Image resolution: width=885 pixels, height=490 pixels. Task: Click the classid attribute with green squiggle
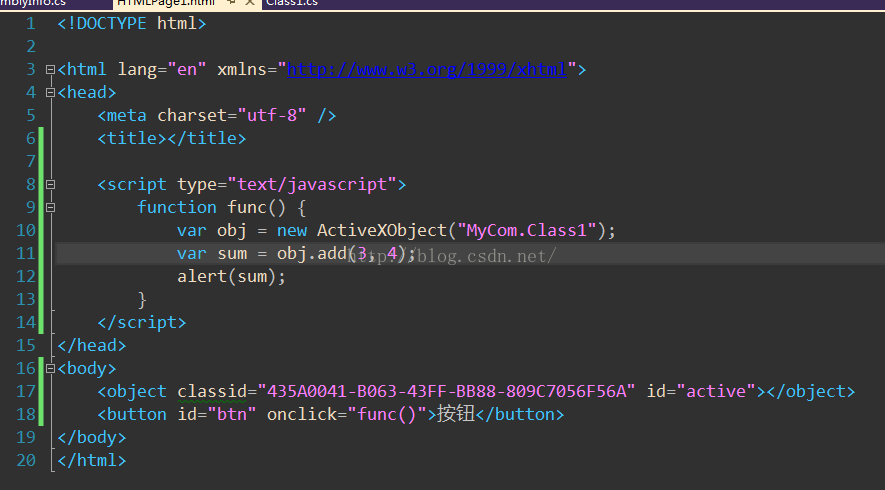click(212, 391)
